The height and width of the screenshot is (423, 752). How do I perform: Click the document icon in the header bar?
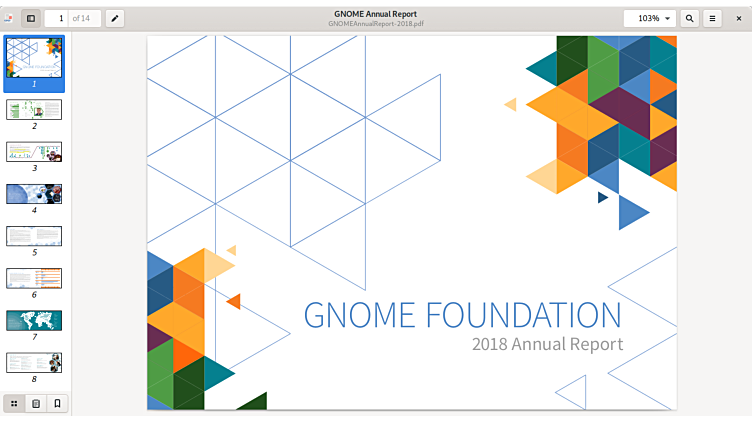coord(9,18)
